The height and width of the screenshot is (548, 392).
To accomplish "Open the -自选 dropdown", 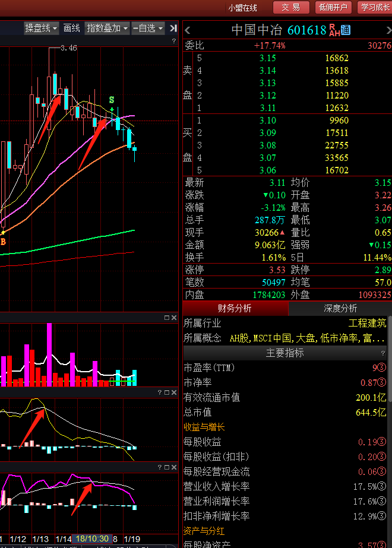I will point(148,28).
